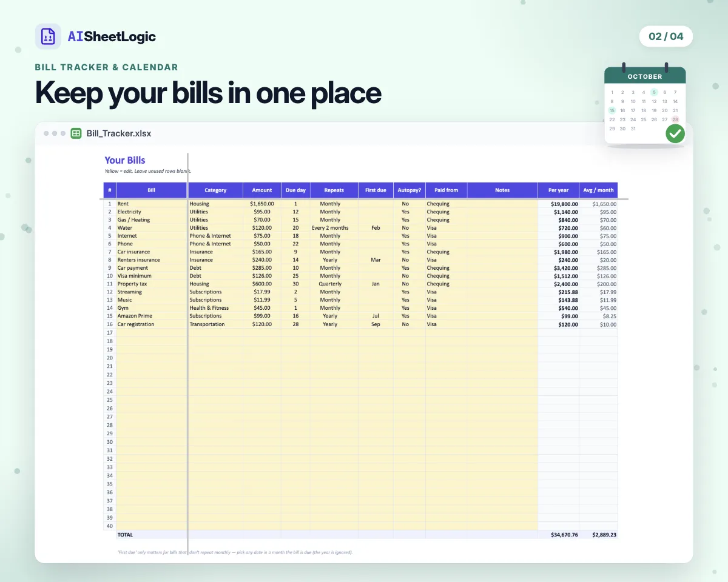Select the Streaming bill cell
Screen dimensions: 728x582
(151, 292)
